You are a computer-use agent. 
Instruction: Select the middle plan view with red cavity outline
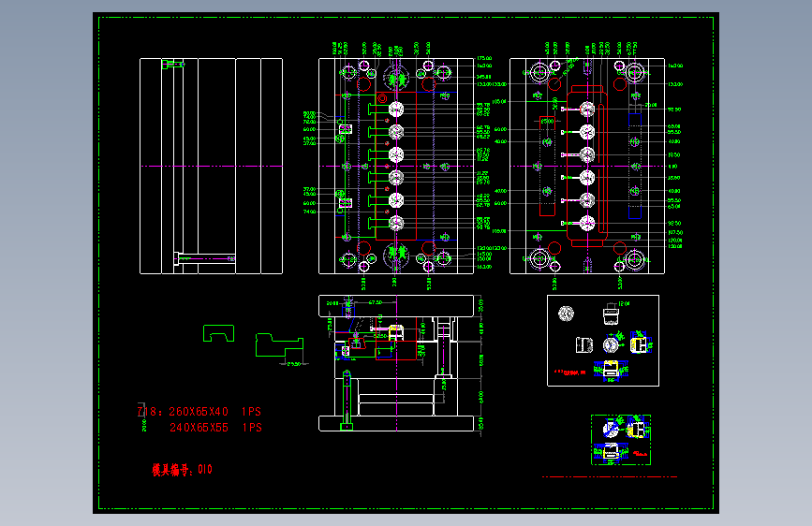coord(396,166)
